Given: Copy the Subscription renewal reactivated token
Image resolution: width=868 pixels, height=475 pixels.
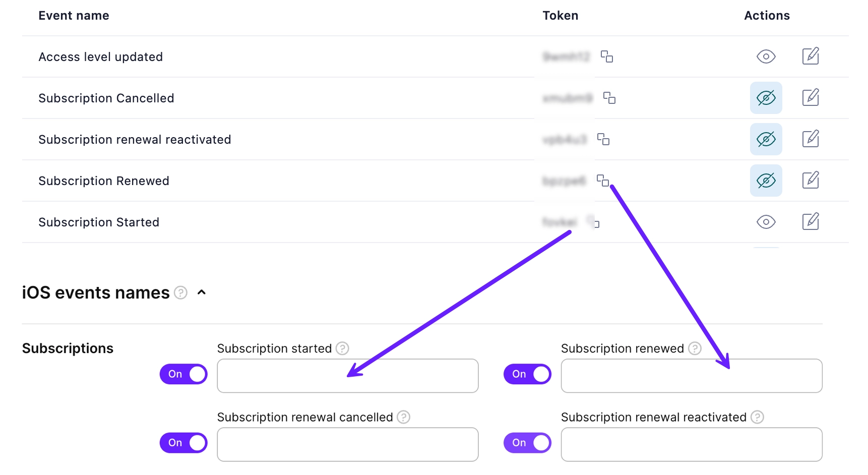Looking at the screenshot, I should tap(604, 140).
